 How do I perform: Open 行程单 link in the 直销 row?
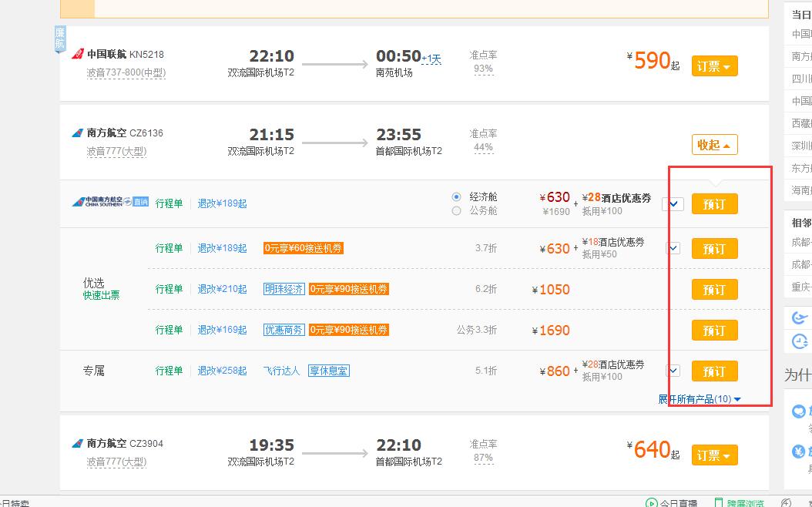(x=169, y=203)
